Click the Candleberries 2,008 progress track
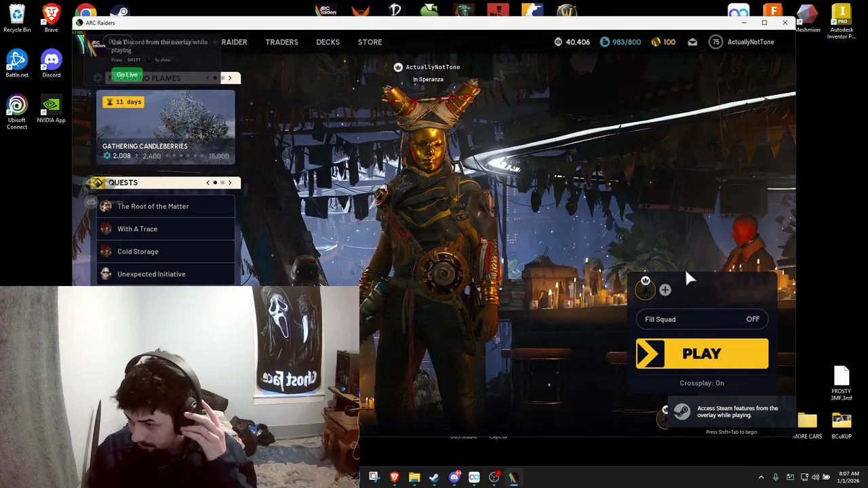This screenshot has height=488, width=868. (165, 156)
